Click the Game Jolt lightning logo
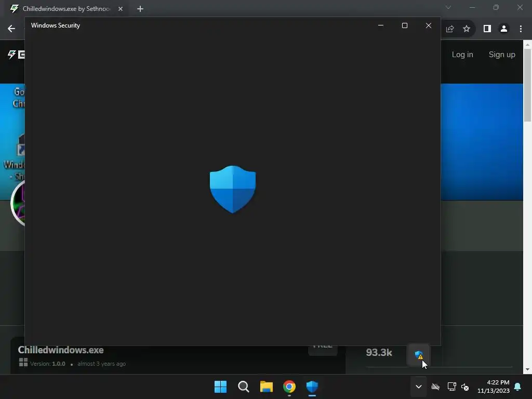 pos(12,54)
